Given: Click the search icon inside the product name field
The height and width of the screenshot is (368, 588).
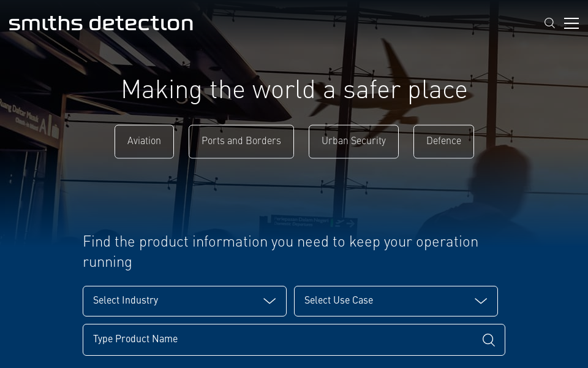Looking at the screenshot, I should [488, 340].
